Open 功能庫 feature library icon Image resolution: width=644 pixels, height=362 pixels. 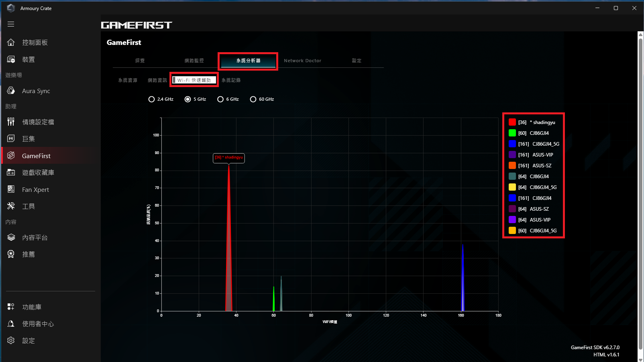coord(11,307)
